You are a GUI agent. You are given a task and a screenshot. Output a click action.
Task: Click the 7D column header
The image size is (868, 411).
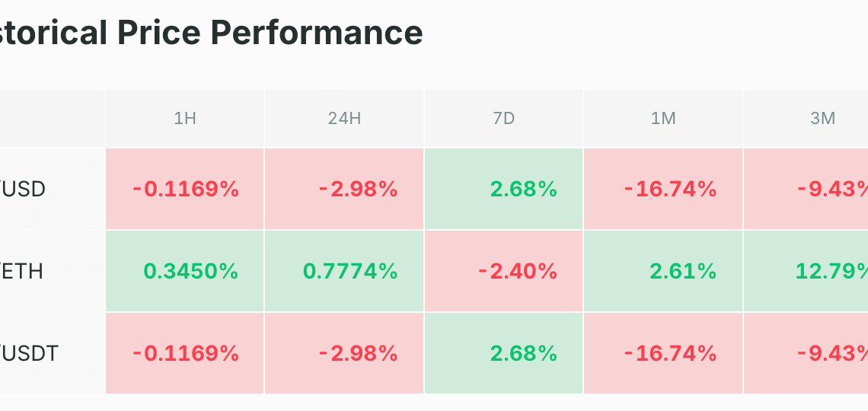[x=504, y=119]
